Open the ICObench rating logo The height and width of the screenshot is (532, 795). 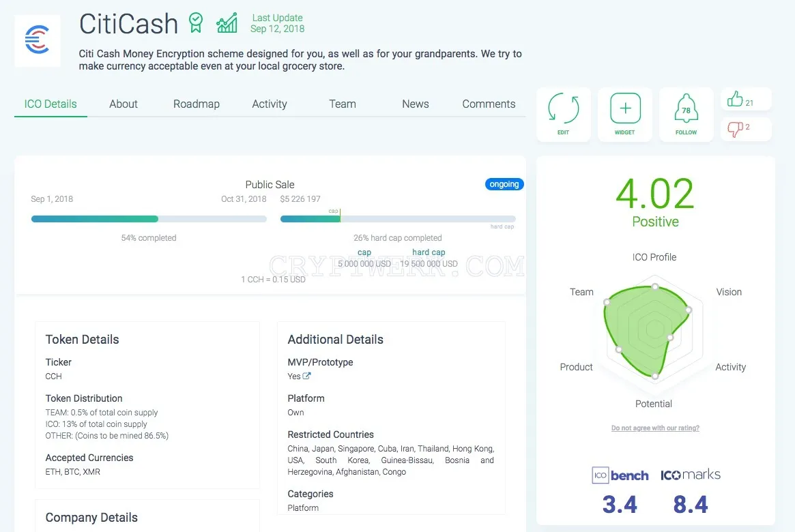[x=620, y=475]
